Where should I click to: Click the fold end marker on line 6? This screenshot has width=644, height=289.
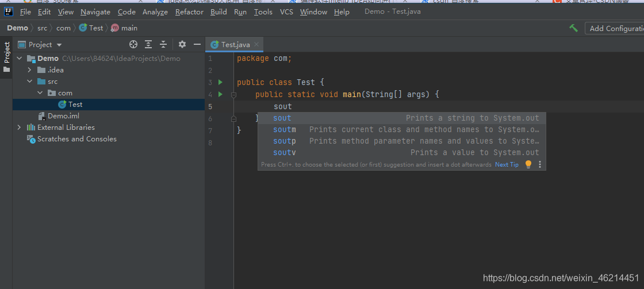(233, 118)
